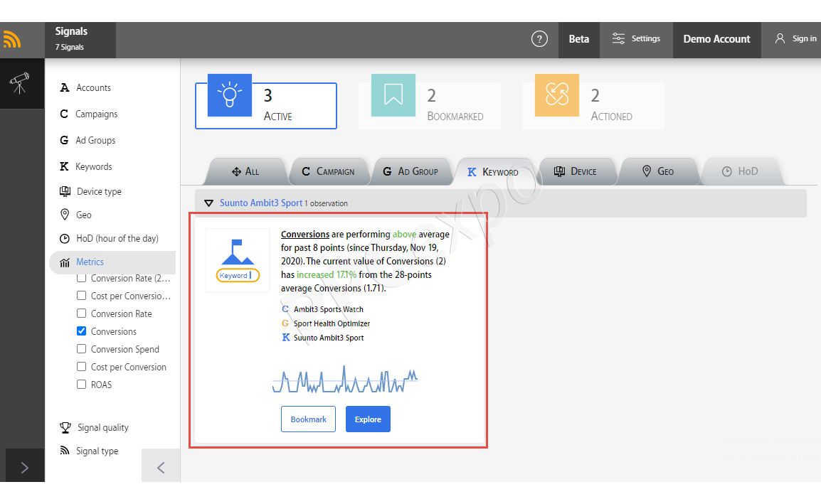Bookmark this signal

[x=308, y=419]
